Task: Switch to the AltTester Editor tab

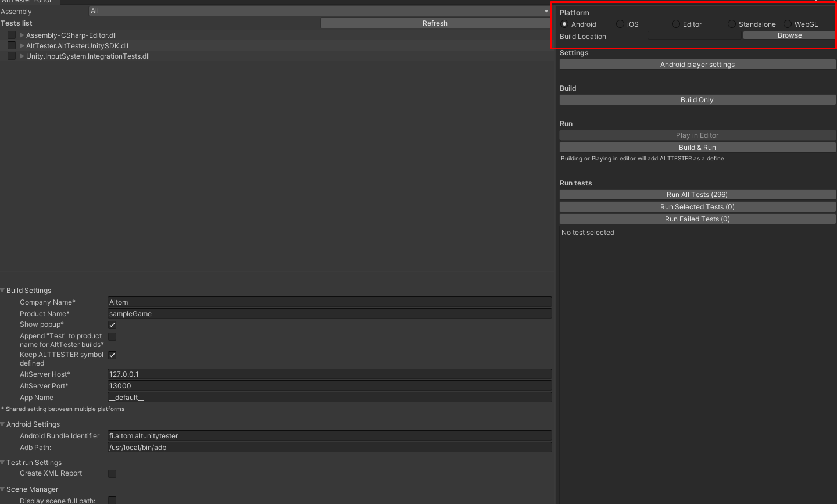Action: pyautogui.click(x=28, y=2)
